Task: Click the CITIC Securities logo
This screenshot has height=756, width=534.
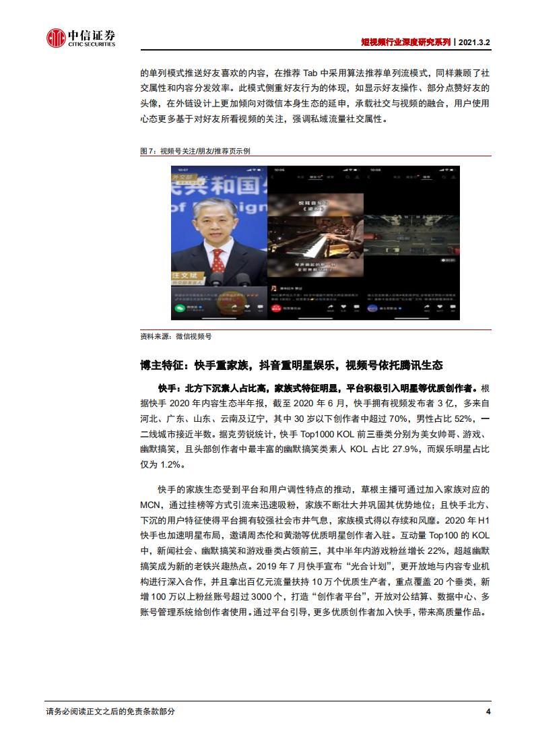Action: click(81, 39)
